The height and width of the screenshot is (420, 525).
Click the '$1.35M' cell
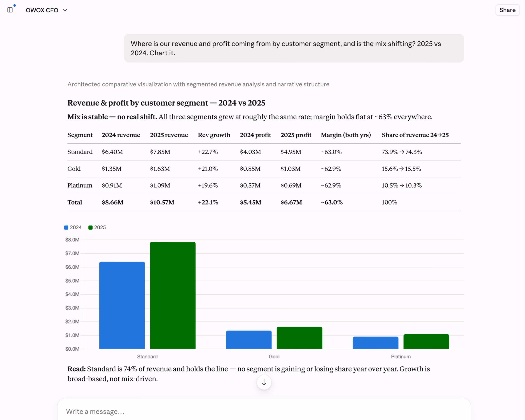(112, 169)
